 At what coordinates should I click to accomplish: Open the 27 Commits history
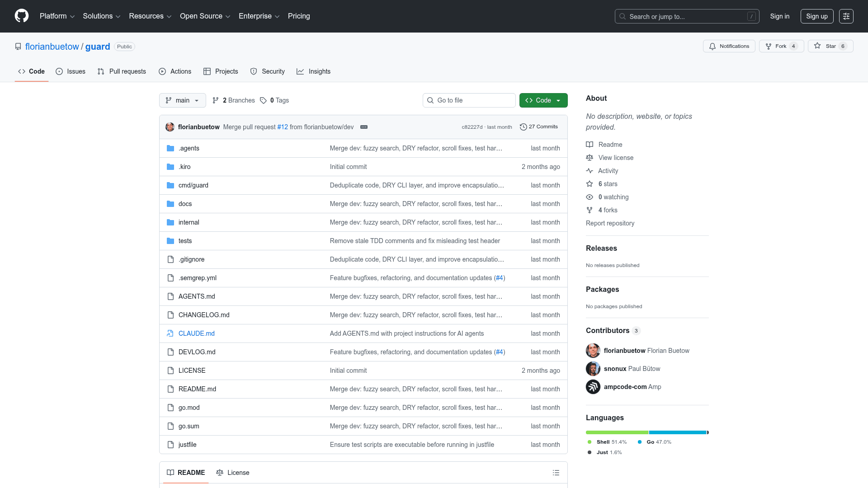click(539, 127)
